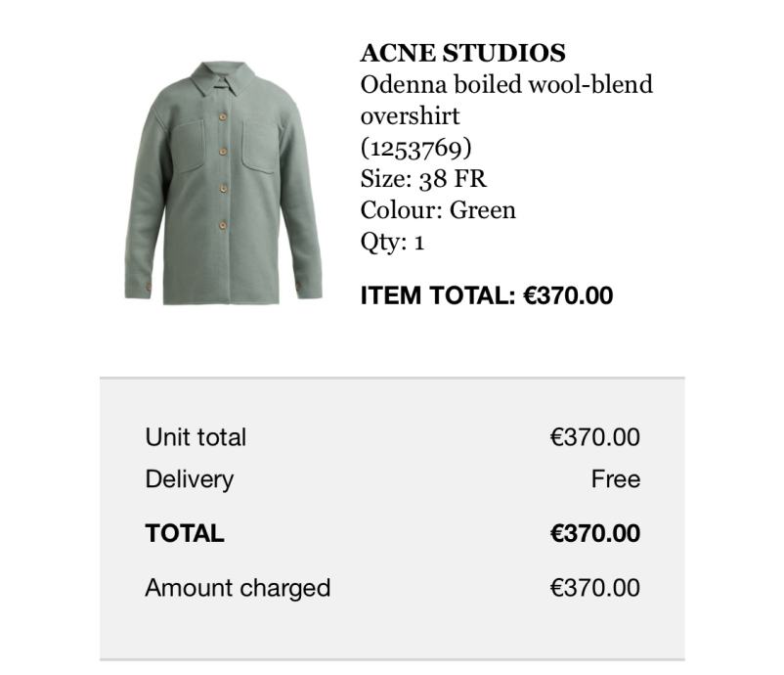Image resolution: width=784 pixels, height=675 pixels.
Task: Click the ITEM TOTAL €370.00 heading
Action: coord(487,295)
